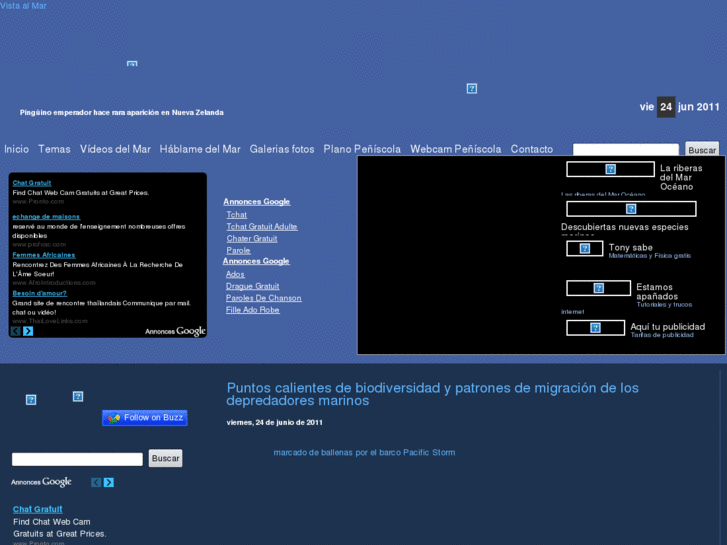
Task: Click second Annonces Google heading above Ados
Action: [x=256, y=261]
